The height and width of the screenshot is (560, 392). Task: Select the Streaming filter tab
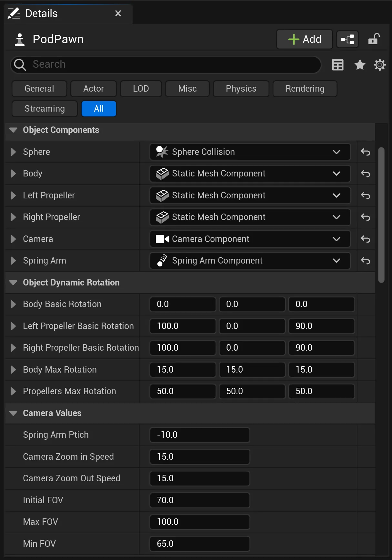45,109
